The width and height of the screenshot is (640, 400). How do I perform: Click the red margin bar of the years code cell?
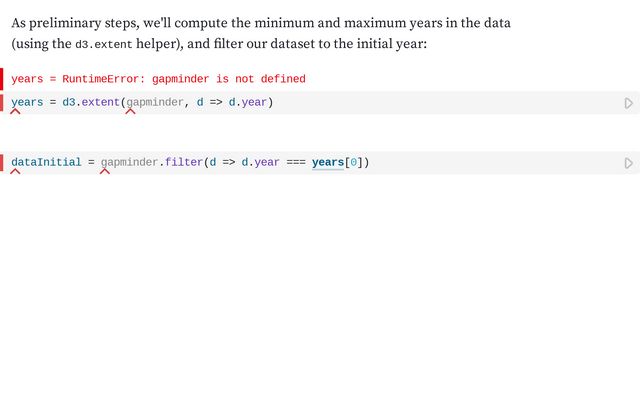[x=2, y=102]
